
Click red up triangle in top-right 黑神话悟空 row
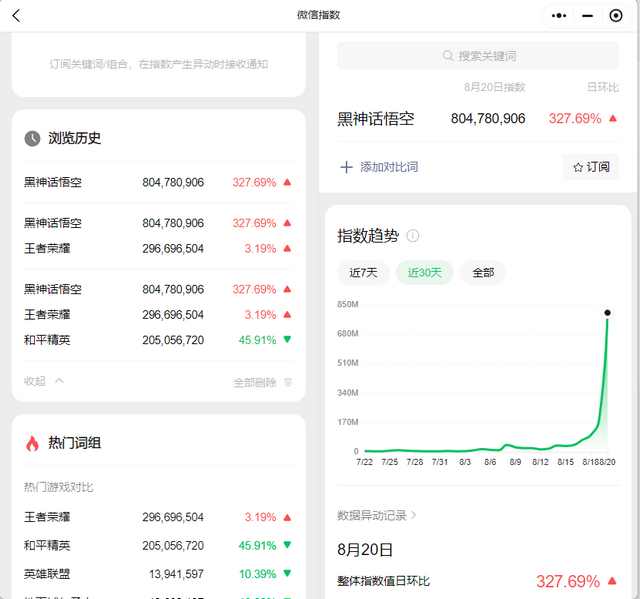click(x=612, y=118)
